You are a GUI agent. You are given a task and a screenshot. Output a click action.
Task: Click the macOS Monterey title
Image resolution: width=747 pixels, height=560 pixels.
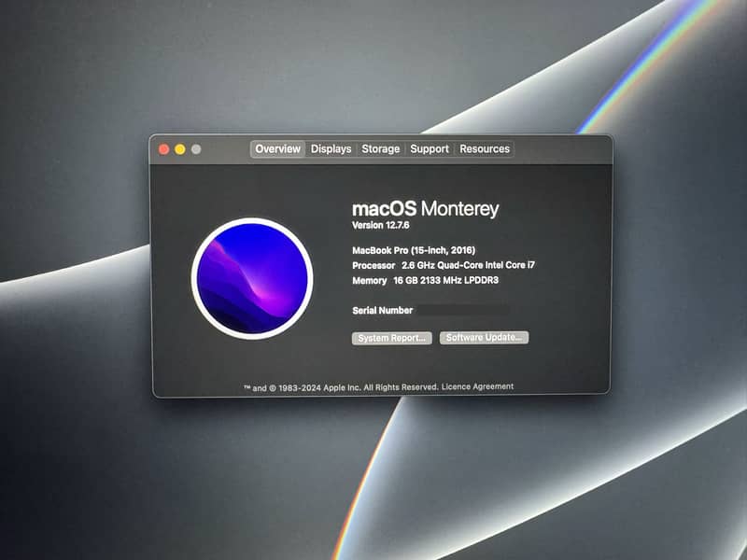[x=426, y=208]
